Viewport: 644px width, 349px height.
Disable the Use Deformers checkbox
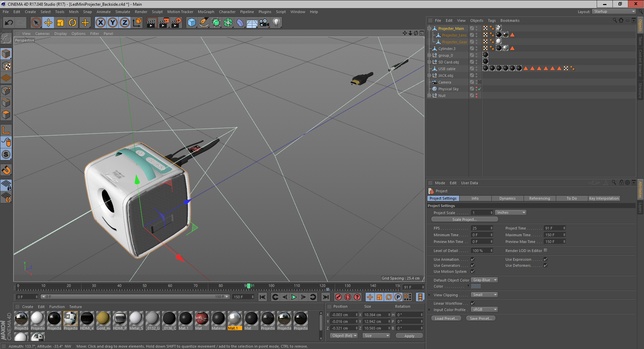coord(545,265)
